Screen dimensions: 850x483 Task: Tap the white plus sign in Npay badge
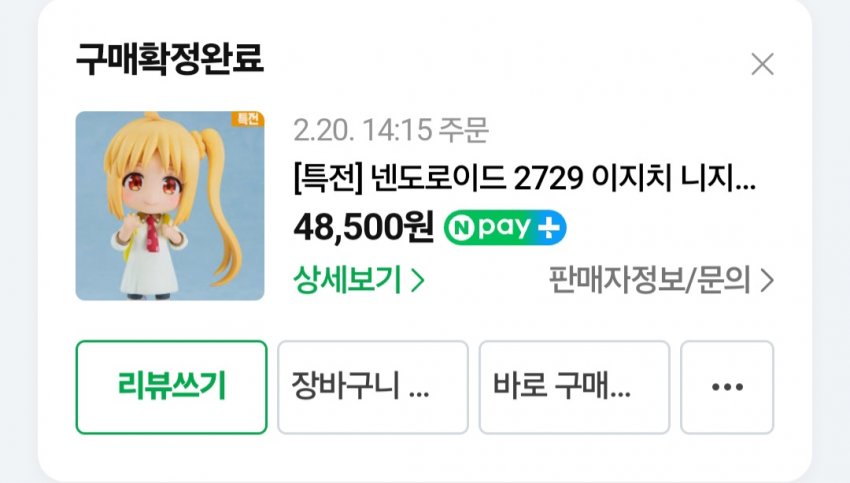[548, 228]
